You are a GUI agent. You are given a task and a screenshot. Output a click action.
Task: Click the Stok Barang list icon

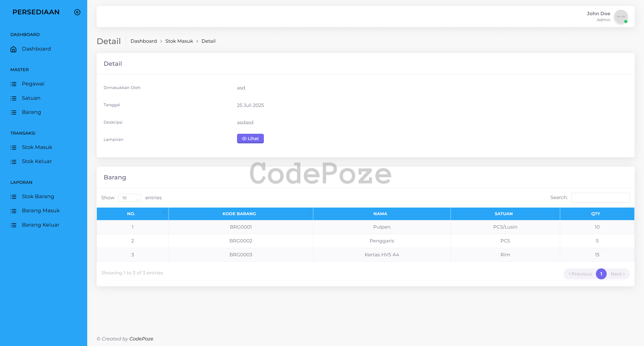(x=13, y=197)
